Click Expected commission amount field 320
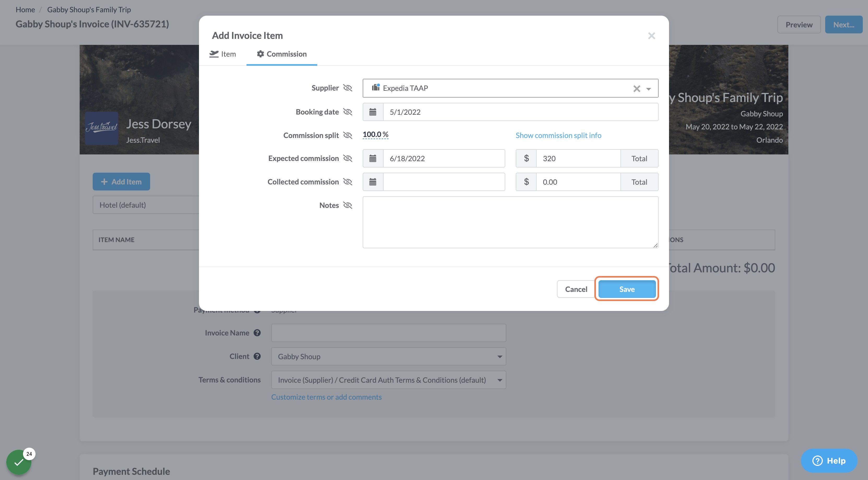868x480 pixels. (x=578, y=159)
